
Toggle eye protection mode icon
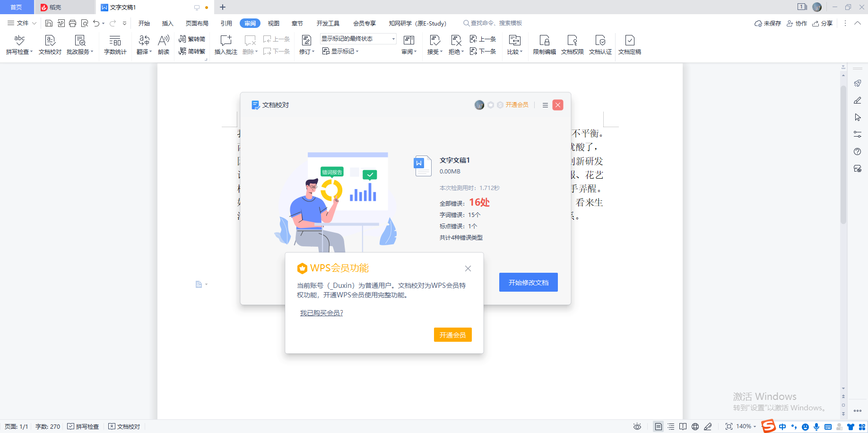[637, 426]
